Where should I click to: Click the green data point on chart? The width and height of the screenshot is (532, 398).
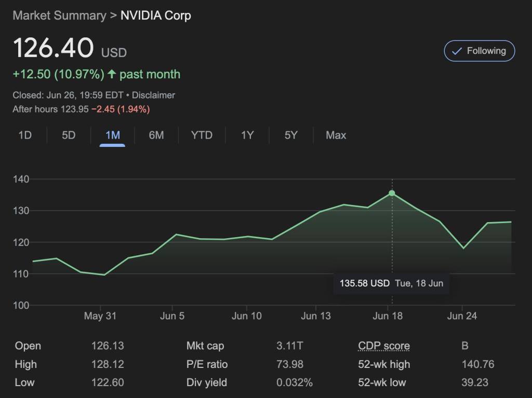pyautogui.click(x=392, y=193)
